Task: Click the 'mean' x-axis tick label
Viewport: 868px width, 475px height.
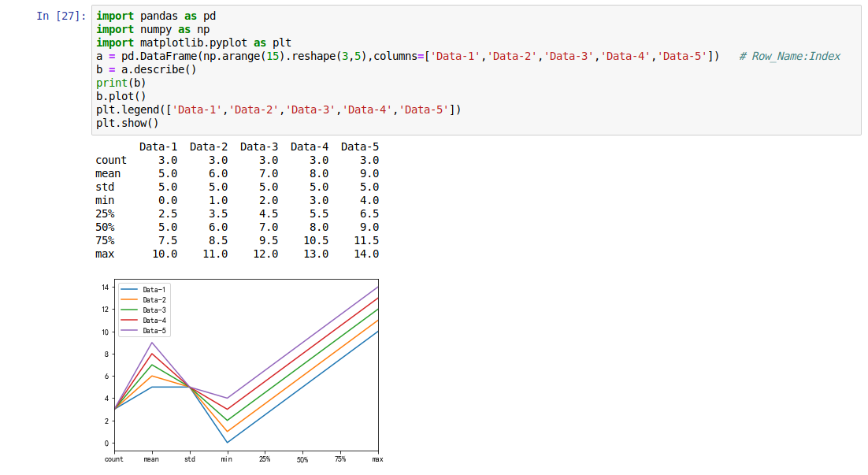Action: [152, 459]
